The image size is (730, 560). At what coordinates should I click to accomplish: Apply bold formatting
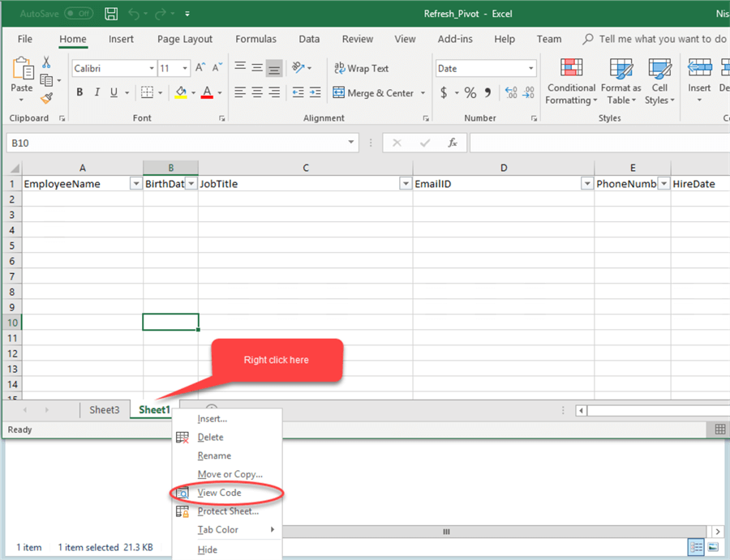(x=79, y=92)
